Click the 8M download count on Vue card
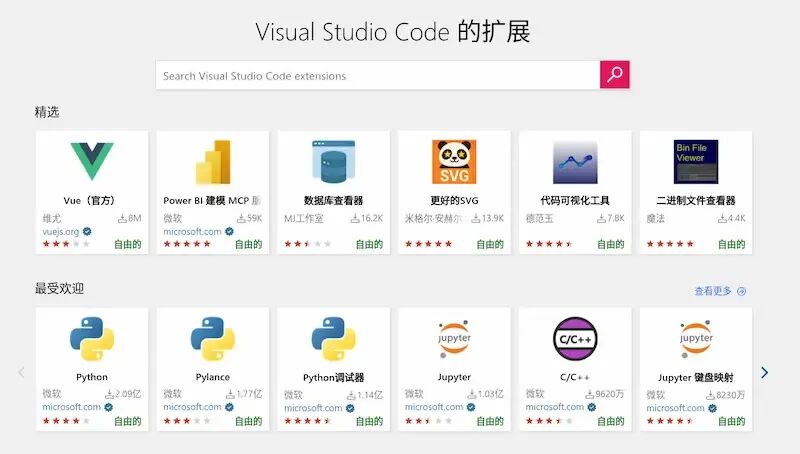 (x=130, y=218)
